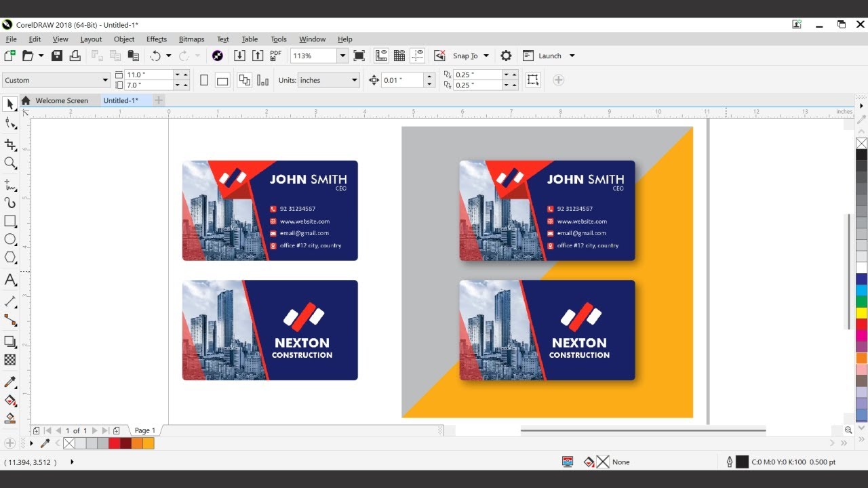Click the Export icon
Viewport: 868px width, 488px height.
pyautogui.click(x=258, y=56)
